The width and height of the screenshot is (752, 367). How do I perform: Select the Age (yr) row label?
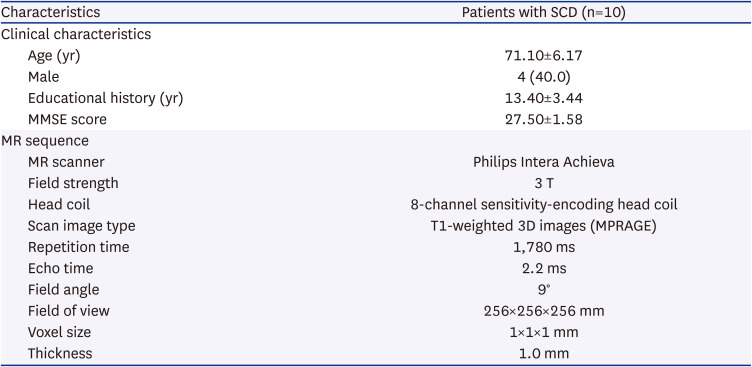point(54,56)
